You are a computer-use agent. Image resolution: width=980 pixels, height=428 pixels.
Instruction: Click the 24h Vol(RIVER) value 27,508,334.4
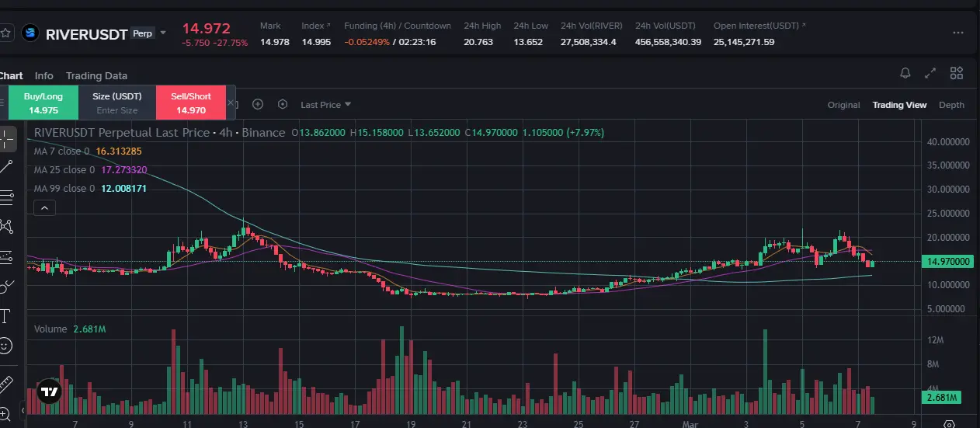589,42
